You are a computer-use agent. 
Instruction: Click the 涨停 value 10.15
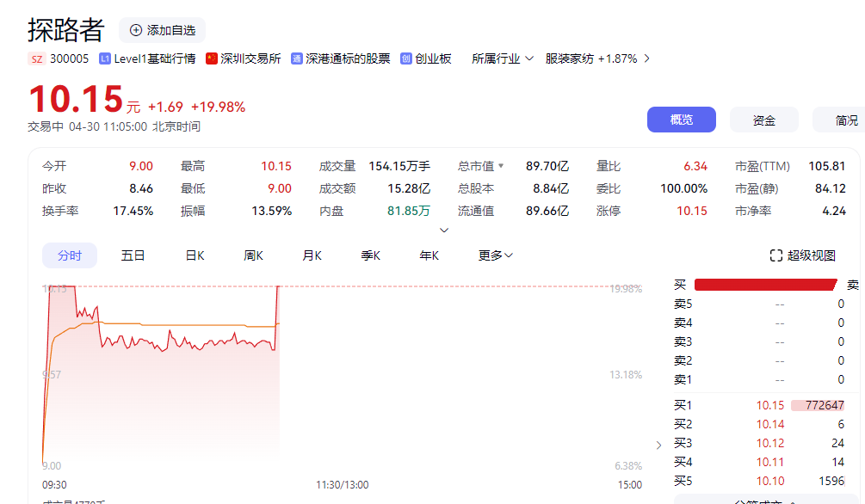[692, 211]
